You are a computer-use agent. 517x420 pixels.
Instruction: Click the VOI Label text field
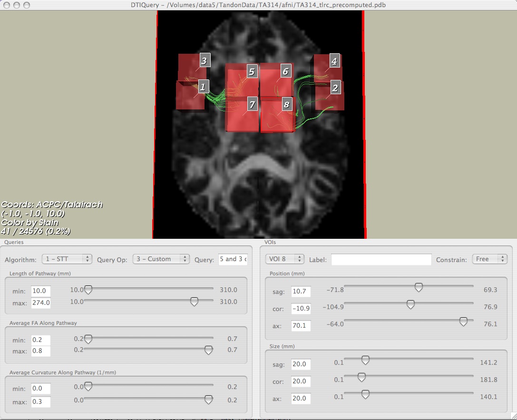(x=382, y=259)
